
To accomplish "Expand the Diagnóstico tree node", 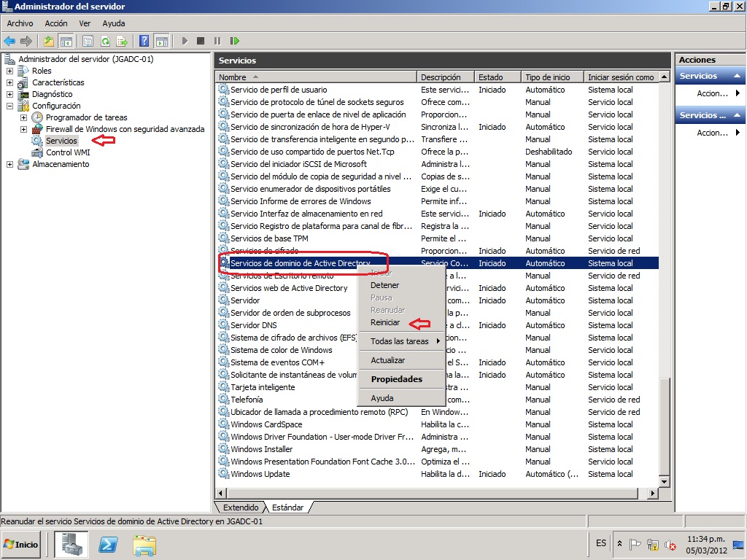I will click(9, 94).
